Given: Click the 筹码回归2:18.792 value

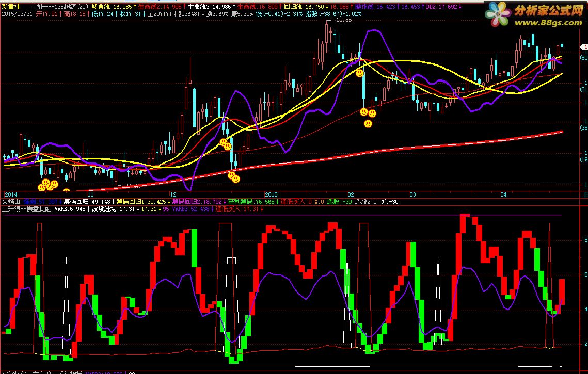Looking at the screenshot, I should [x=197, y=202].
